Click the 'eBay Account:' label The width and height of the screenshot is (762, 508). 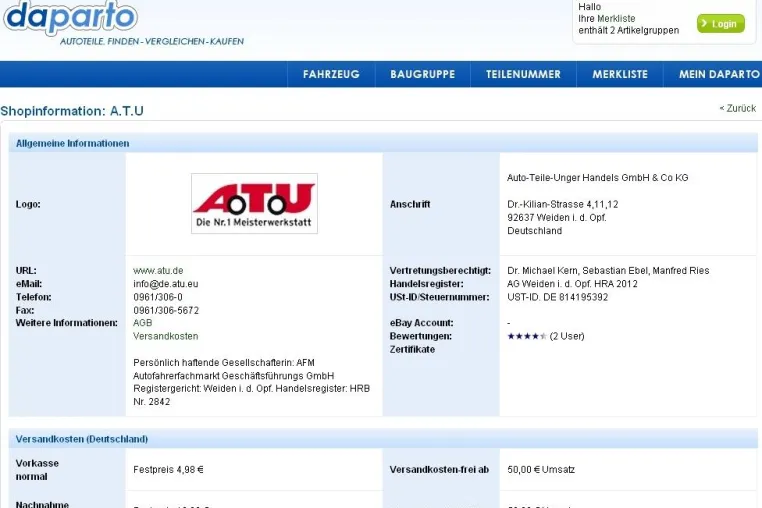(x=421, y=323)
